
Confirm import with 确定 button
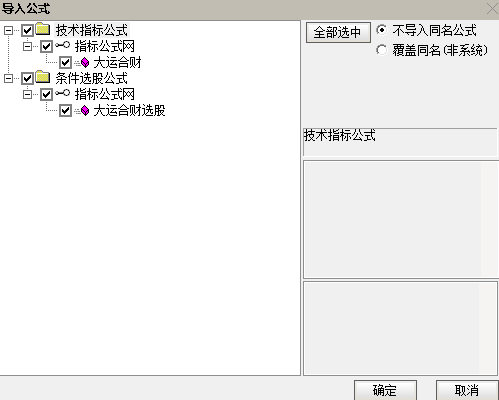click(x=385, y=390)
